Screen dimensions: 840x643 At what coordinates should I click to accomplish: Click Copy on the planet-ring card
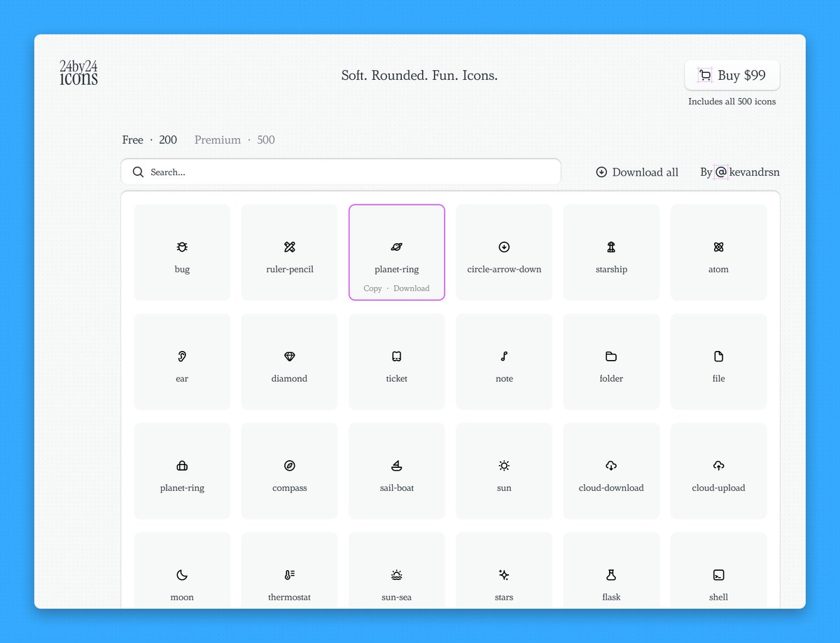coord(373,289)
